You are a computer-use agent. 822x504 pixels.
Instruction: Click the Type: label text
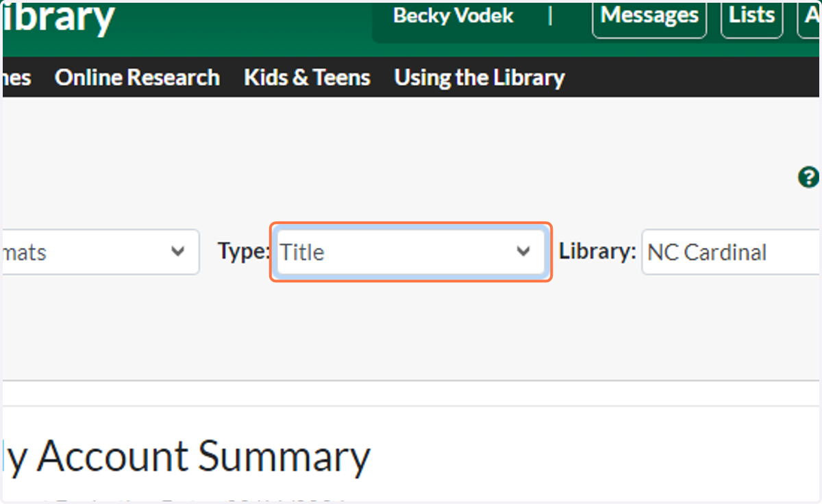245,252
